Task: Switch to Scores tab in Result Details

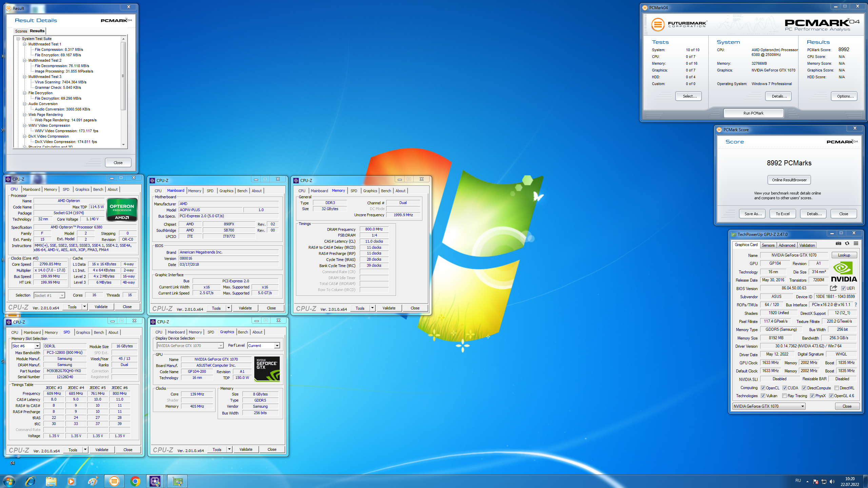Action: tap(21, 31)
